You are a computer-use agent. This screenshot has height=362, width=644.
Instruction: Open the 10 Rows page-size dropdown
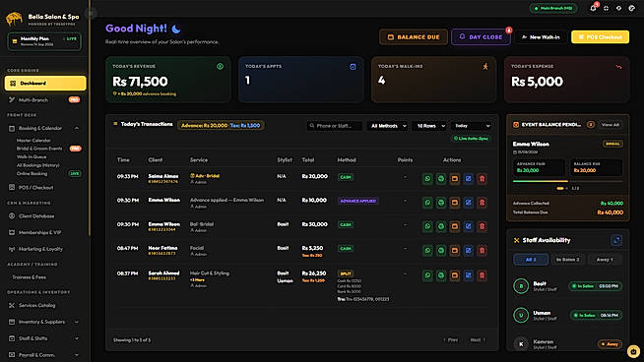point(430,126)
